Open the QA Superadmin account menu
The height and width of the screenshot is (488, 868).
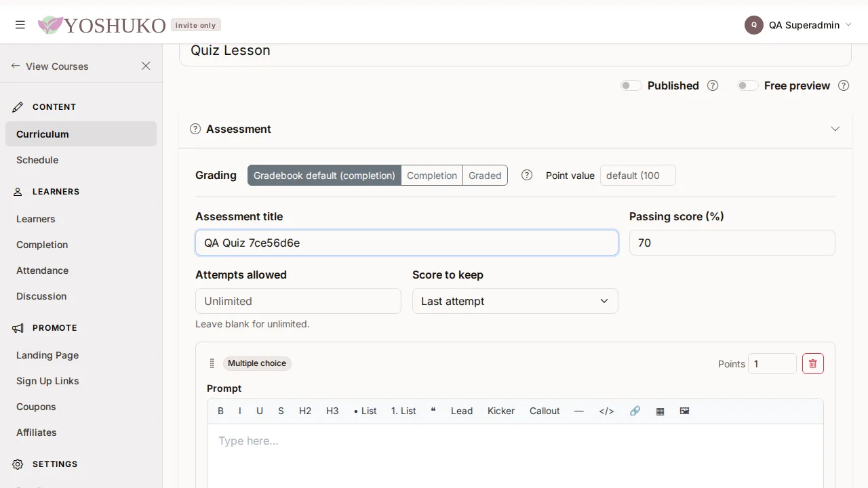tap(798, 25)
